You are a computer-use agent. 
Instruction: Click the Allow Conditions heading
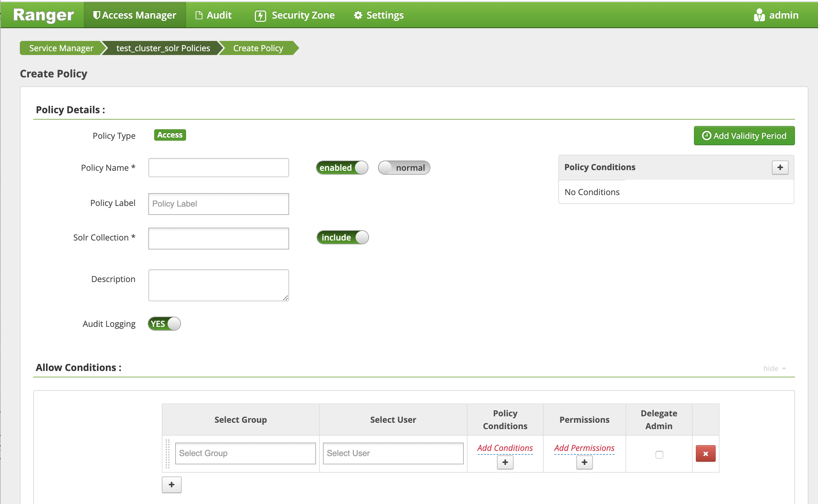point(78,367)
